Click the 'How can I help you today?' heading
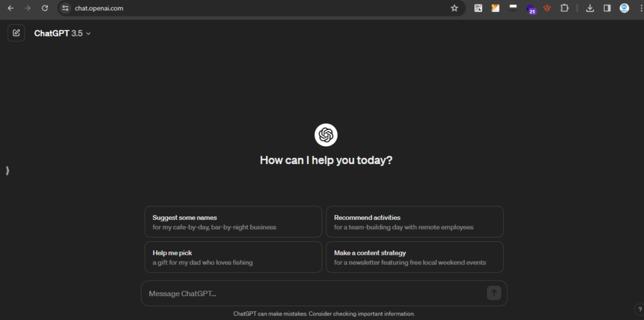Viewport: 644px width, 320px height. [x=326, y=160]
